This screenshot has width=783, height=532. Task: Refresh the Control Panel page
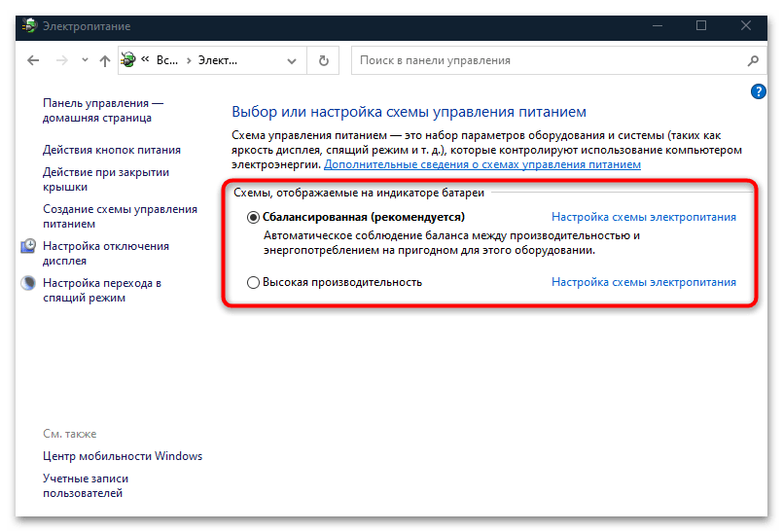[x=324, y=60]
